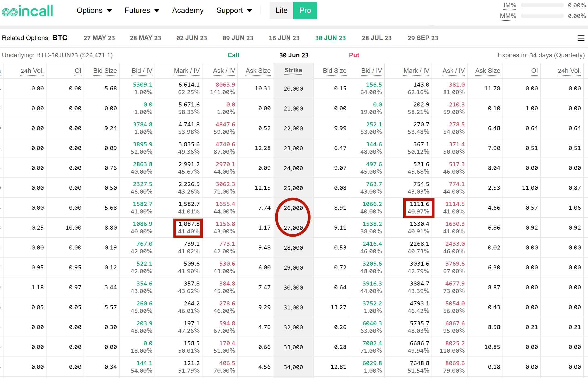Select the 02 JUN 23 expiry tab

click(192, 38)
